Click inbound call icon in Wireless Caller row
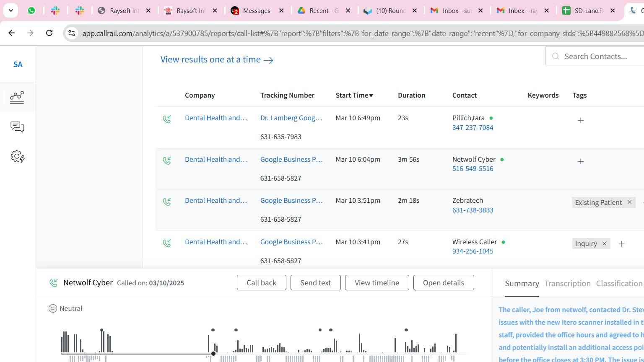Screen dimensions: 644x362 (x=167, y=243)
